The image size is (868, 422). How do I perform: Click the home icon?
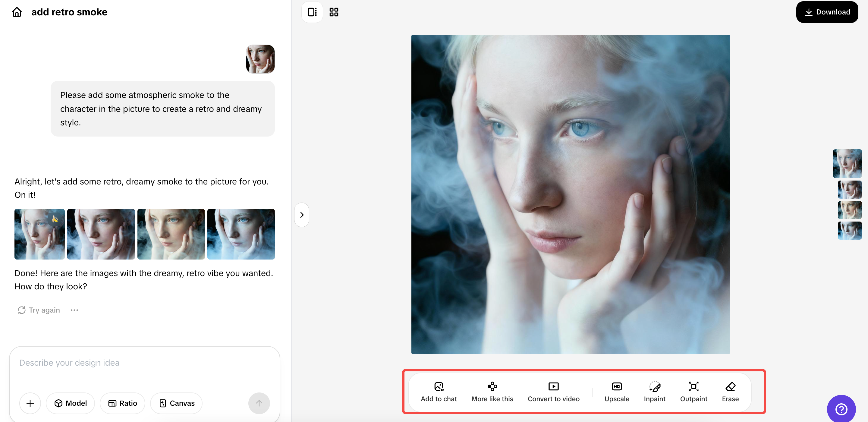17,12
